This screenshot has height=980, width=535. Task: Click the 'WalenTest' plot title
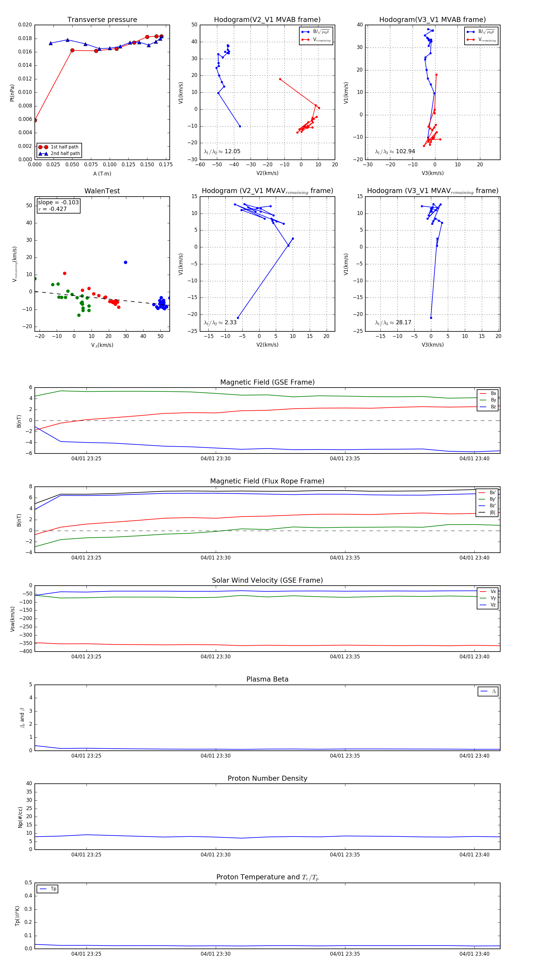pyautogui.click(x=102, y=191)
